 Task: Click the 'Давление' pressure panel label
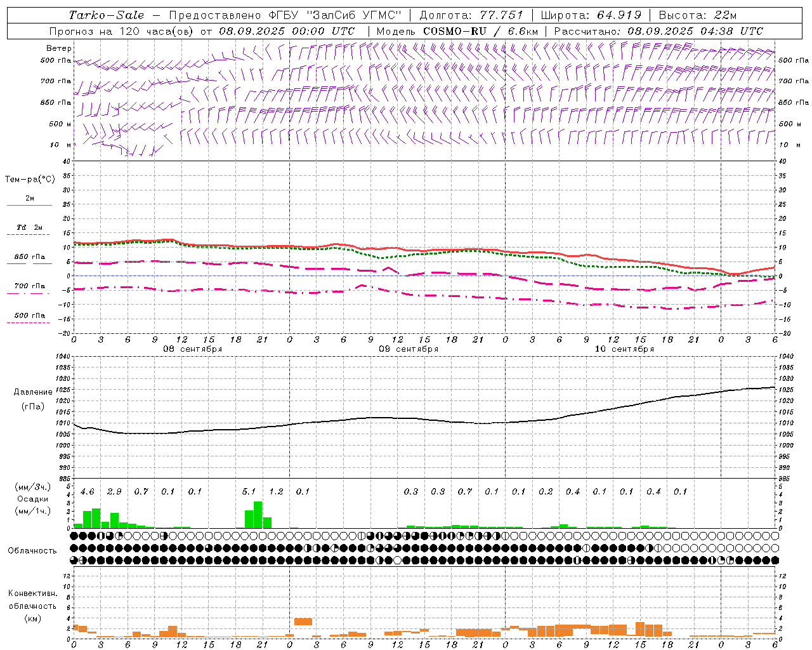pyautogui.click(x=33, y=392)
